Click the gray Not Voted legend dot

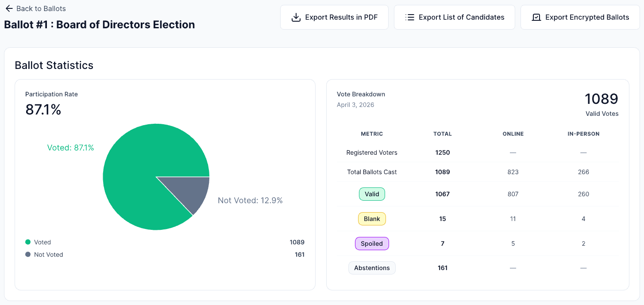pyautogui.click(x=28, y=255)
